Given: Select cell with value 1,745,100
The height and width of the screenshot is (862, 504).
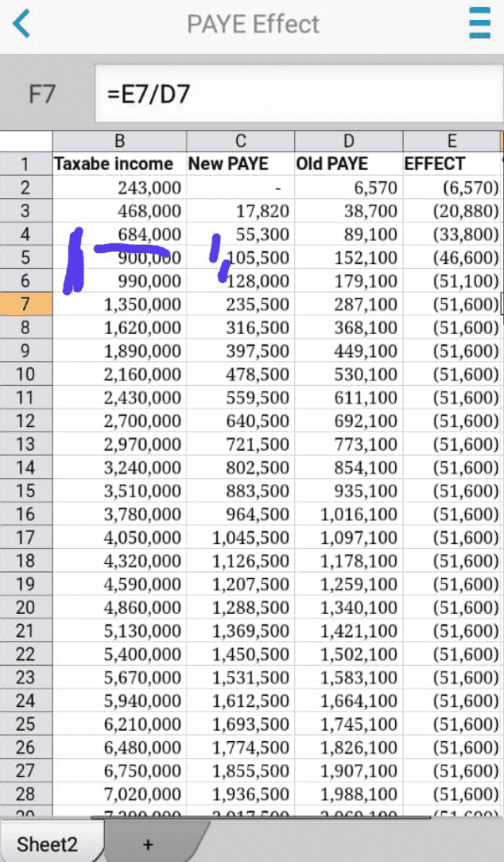Looking at the screenshot, I should coord(348,724).
